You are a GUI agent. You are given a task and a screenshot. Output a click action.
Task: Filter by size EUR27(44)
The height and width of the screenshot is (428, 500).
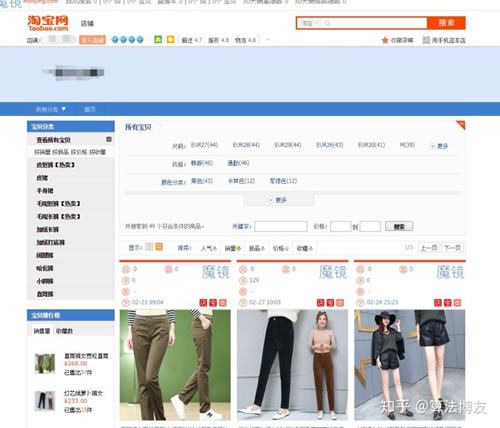[x=204, y=145]
